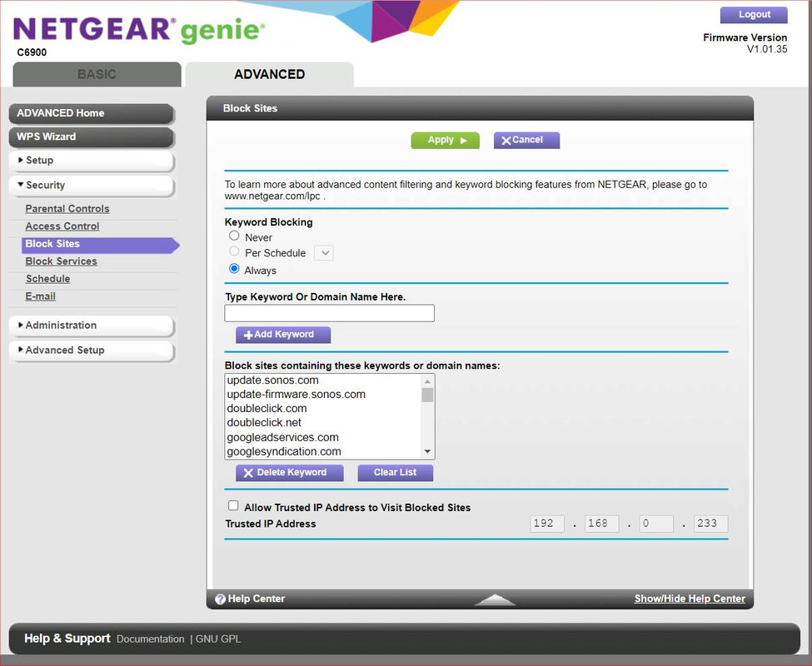Select Block Sites in sidebar

(x=100, y=244)
